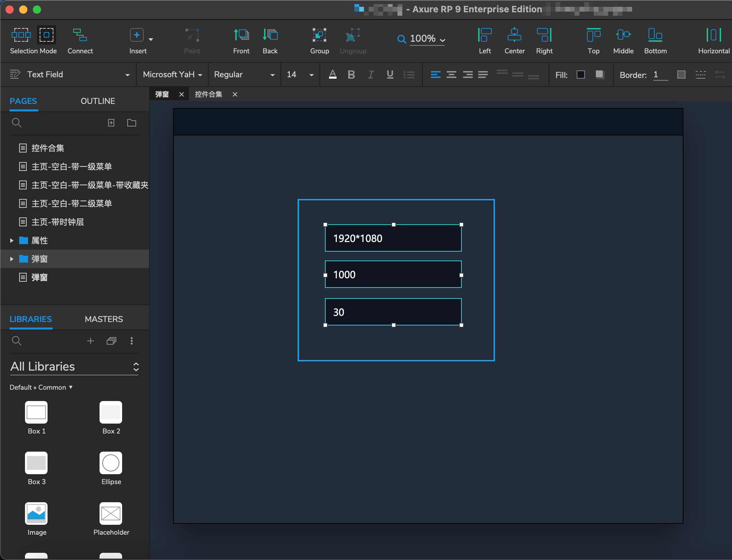Toggle underline text formatting
Screen dimensions: 732x560
pos(390,75)
